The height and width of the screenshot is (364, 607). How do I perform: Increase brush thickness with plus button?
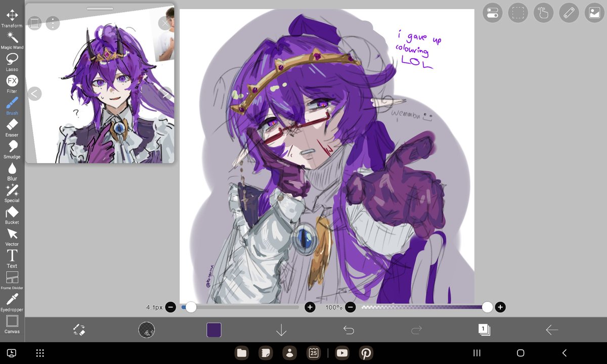[310, 307]
